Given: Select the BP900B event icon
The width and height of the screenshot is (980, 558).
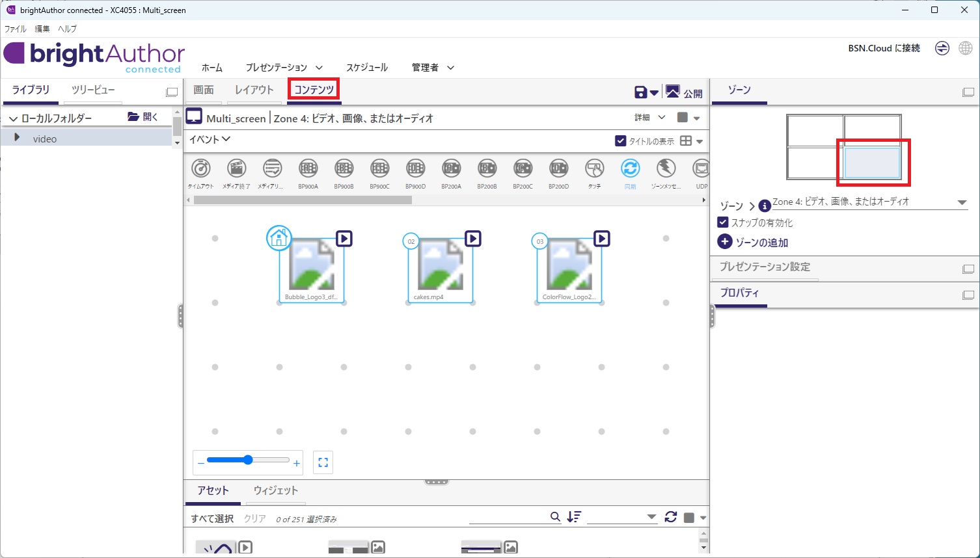Looking at the screenshot, I should coord(344,168).
